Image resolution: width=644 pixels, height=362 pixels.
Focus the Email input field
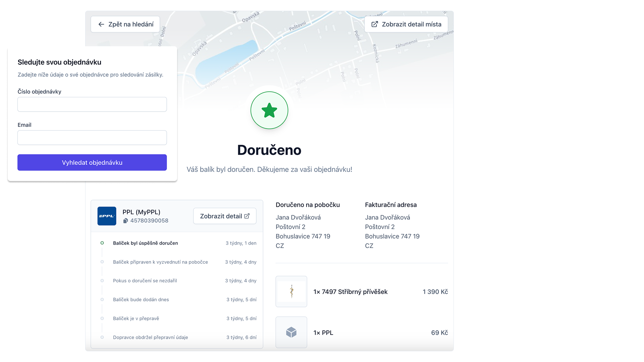(92, 137)
